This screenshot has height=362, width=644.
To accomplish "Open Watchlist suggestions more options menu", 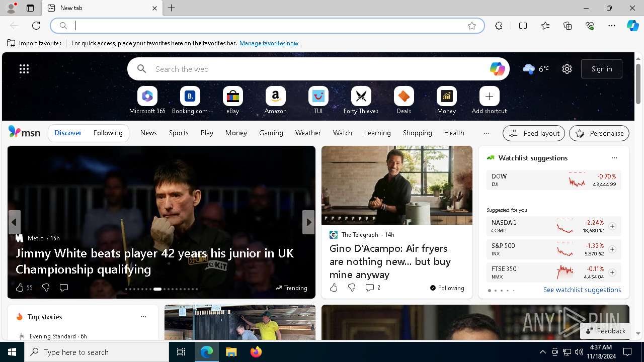I will click(x=614, y=158).
